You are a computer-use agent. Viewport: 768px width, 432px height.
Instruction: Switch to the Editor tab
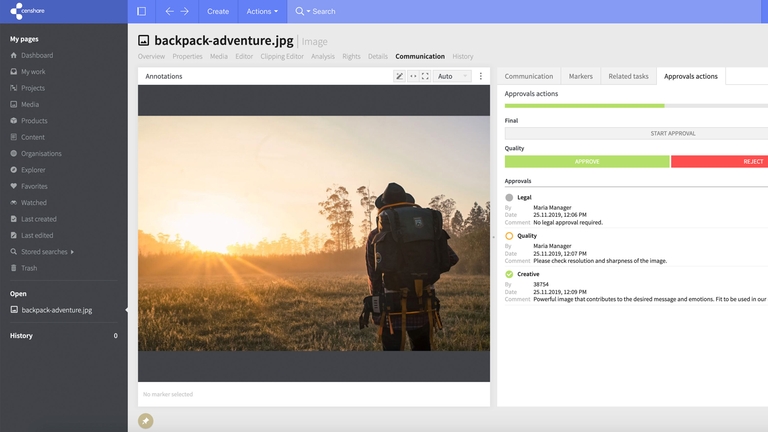pyautogui.click(x=244, y=56)
